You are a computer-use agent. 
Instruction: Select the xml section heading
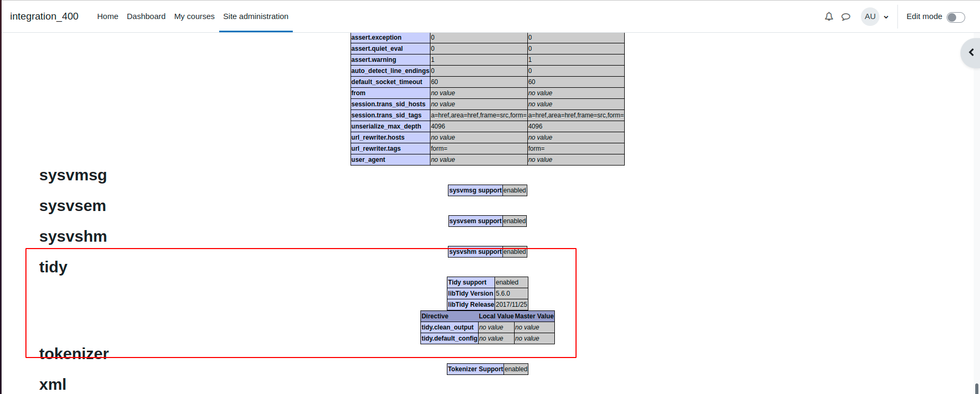click(x=53, y=384)
